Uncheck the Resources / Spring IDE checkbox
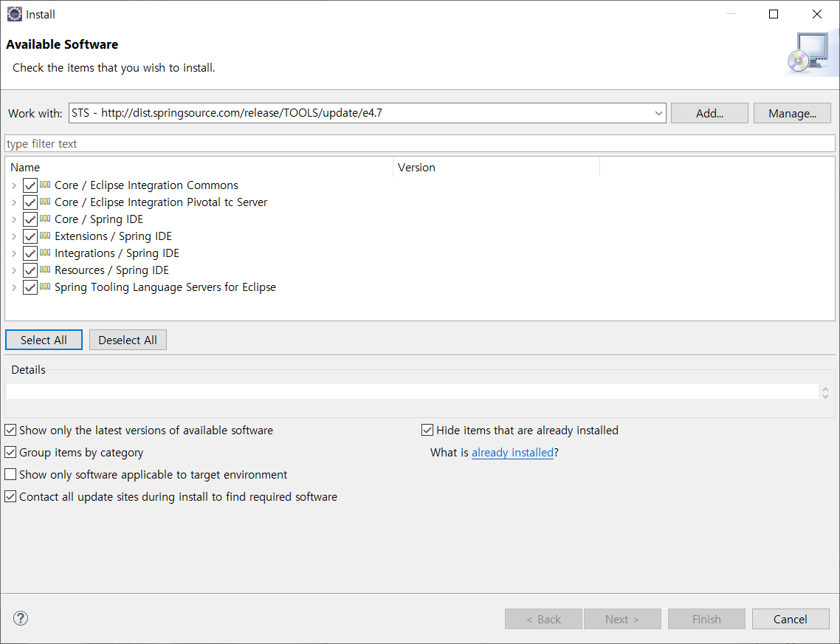The height and width of the screenshot is (644, 840). (30, 270)
